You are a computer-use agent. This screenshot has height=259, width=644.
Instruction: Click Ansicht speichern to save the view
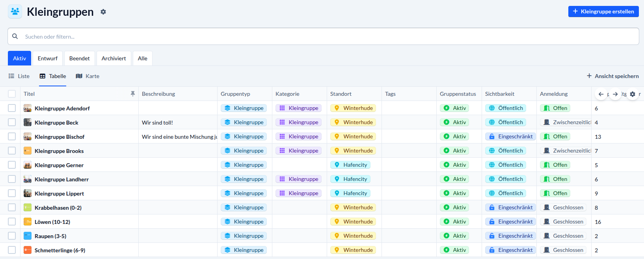613,76
